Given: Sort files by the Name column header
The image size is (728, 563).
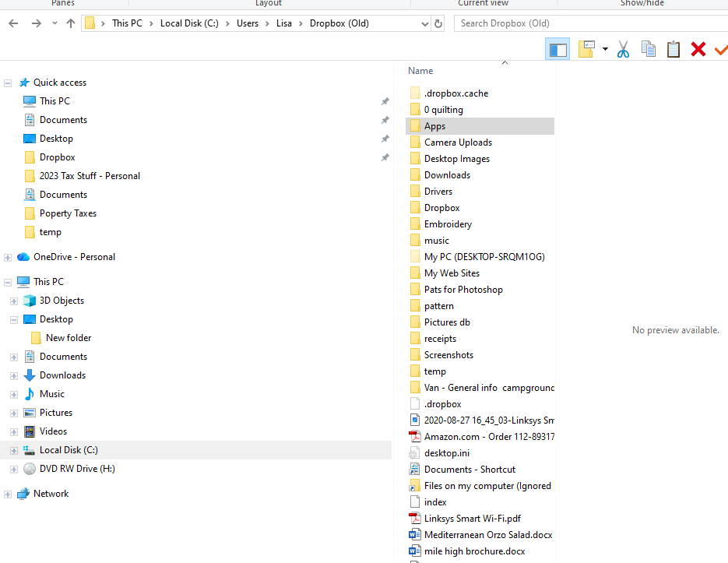Looking at the screenshot, I should click(420, 71).
